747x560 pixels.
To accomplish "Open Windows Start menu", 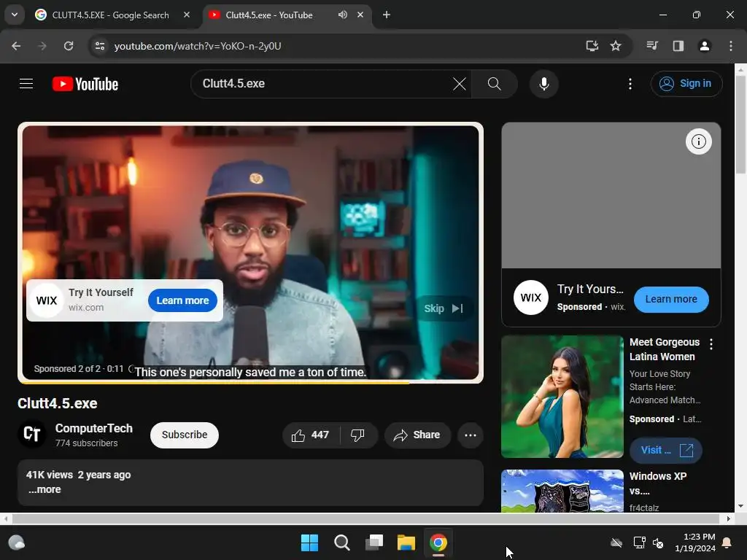I will pos(309,542).
